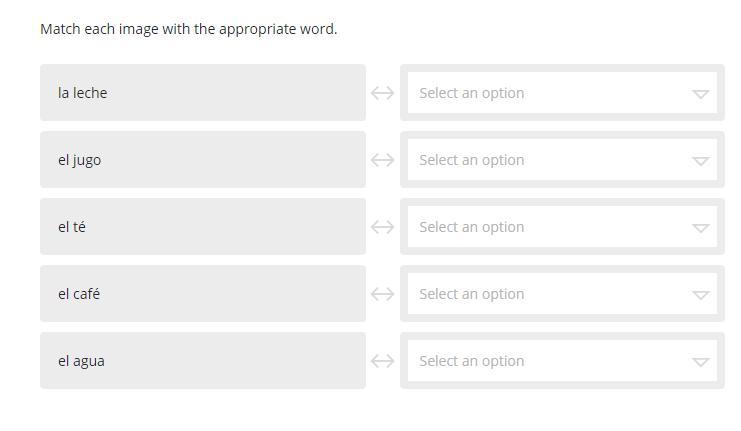Screen dimensions: 741x431
Task: Click the double arrow beside el jugo
Action: (382, 160)
